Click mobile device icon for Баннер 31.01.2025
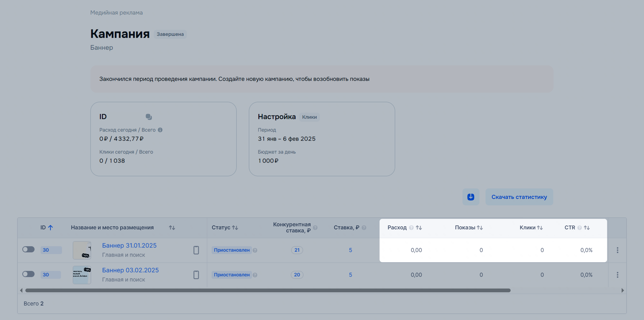Image resolution: width=644 pixels, height=320 pixels. (196, 250)
